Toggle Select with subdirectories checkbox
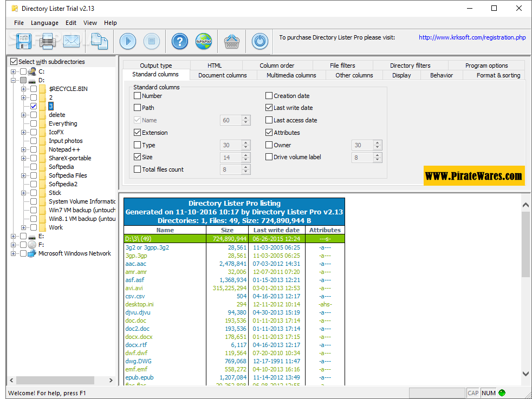The image size is (532, 399). click(14, 62)
